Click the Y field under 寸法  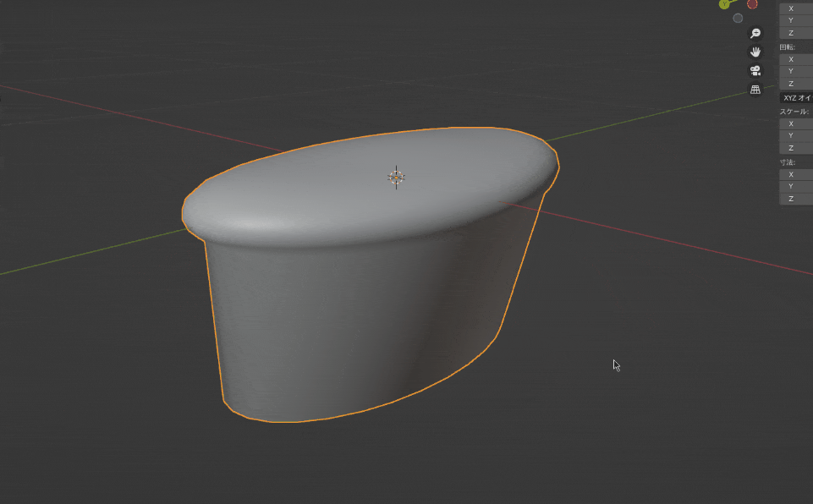[x=796, y=186]
